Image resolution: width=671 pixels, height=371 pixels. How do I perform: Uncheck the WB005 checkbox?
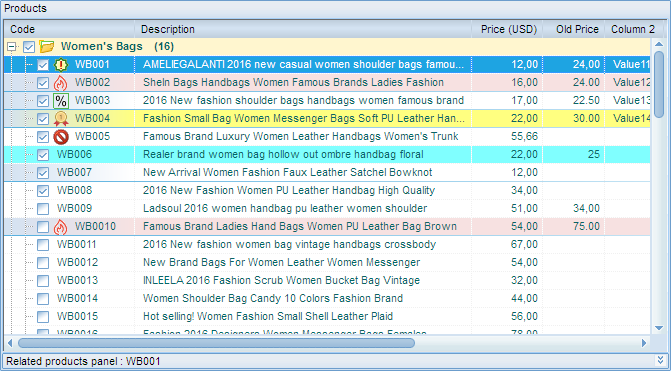point(43,137)
